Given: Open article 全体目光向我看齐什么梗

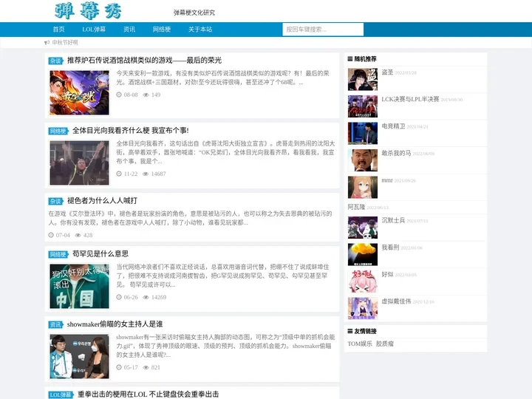Looking at the screenshot, I should [x=131, y=131].
